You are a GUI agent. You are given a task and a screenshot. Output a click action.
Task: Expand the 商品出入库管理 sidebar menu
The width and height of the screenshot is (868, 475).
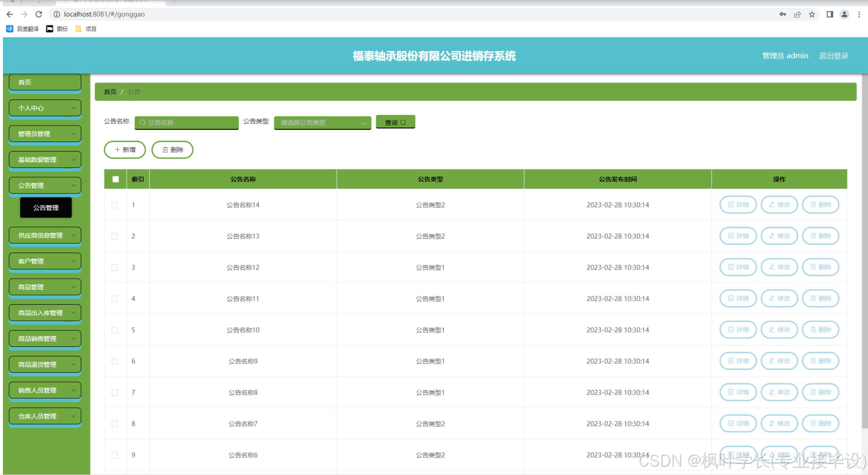[x=45, y=313]
